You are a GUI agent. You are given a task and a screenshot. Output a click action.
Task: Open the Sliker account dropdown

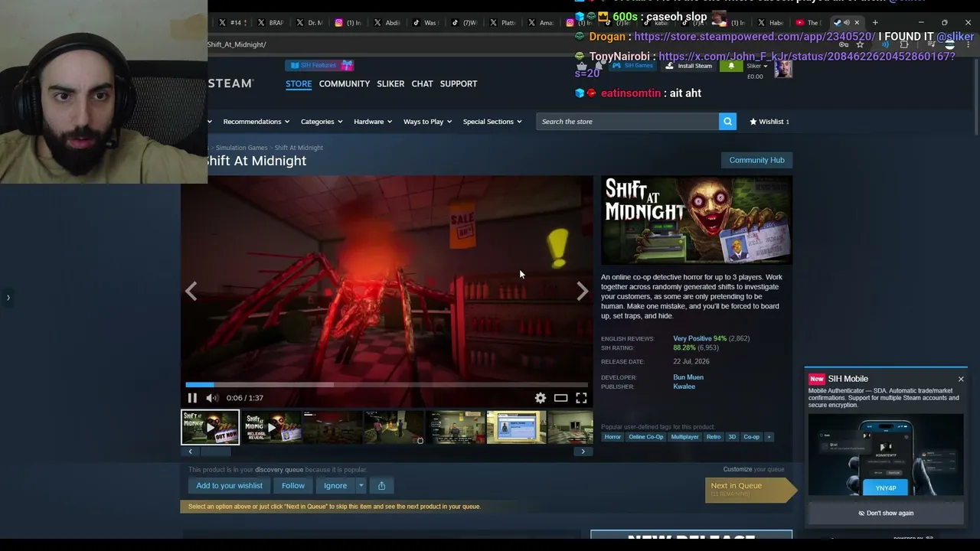tap(756, 66)
